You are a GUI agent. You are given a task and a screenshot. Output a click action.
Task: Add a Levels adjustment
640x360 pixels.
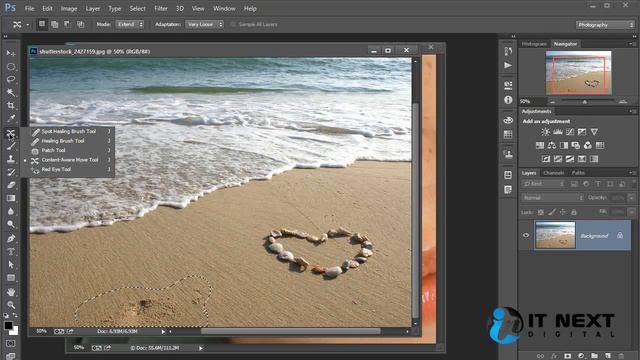[558, 132]
